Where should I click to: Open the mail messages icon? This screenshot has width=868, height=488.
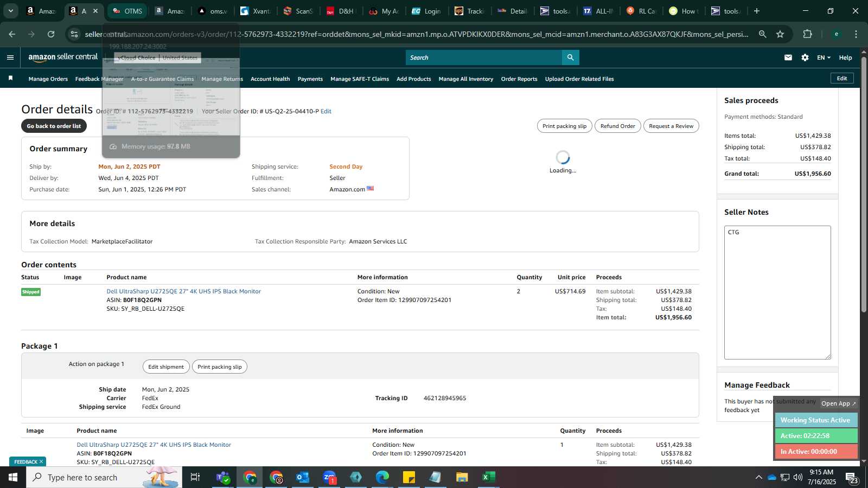(x=788, y=57)
